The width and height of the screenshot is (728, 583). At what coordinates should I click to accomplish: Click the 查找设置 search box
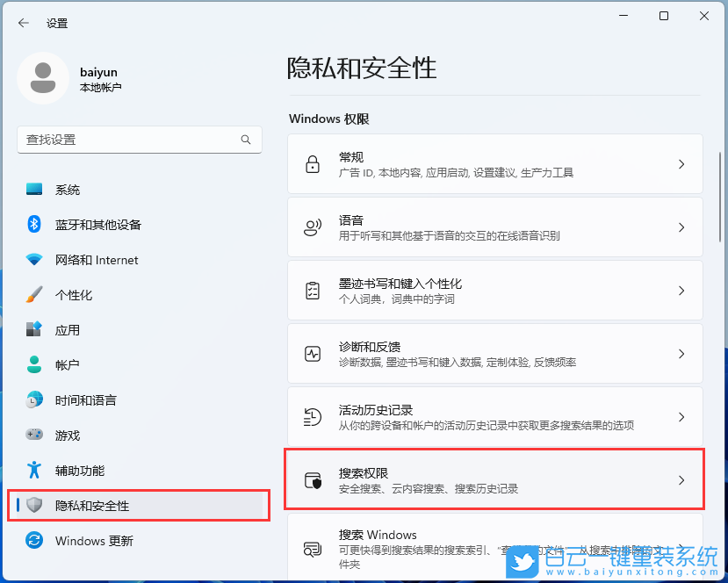coord(139,140)
